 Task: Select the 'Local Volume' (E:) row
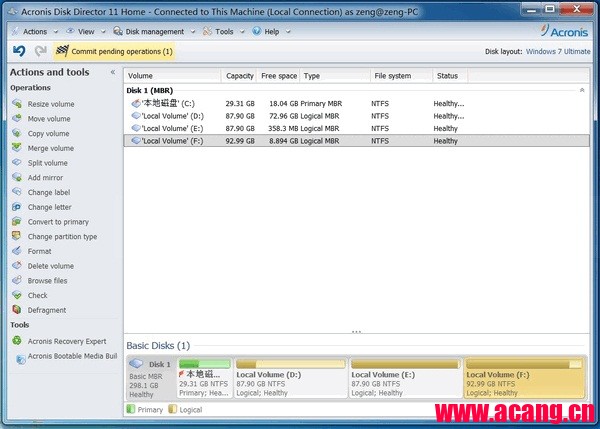point(357,128)
